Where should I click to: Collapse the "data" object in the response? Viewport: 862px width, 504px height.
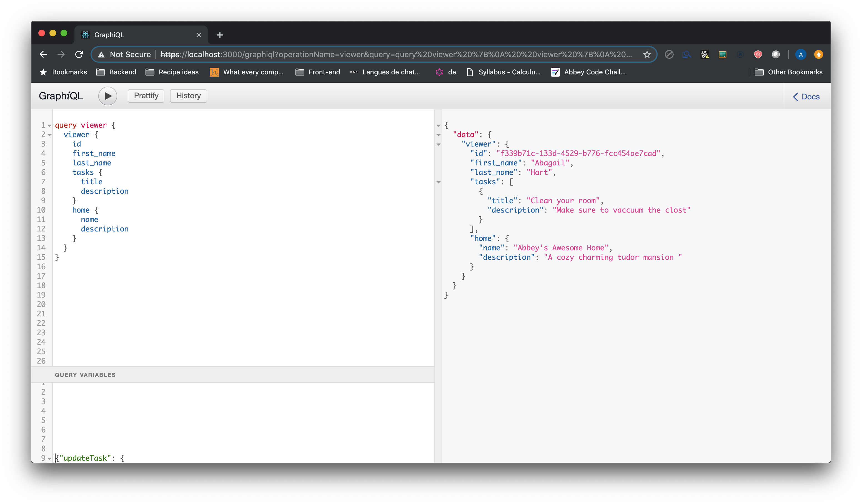pyautogui.click(x=438, y=135)
